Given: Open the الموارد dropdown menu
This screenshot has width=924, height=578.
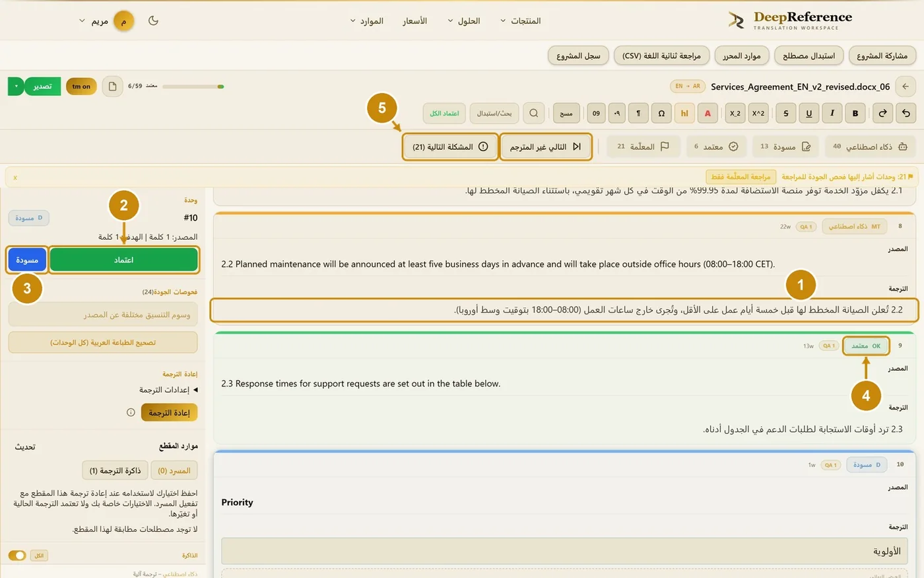Looking at the screenshot, I should coord(367,21).
